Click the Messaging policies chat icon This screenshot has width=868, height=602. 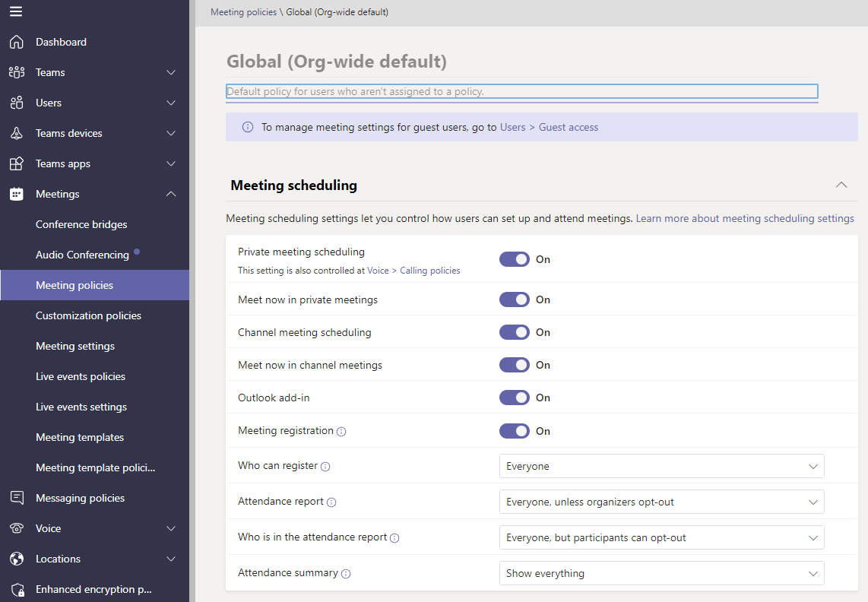pyautogui.click(x=17, y=498)
